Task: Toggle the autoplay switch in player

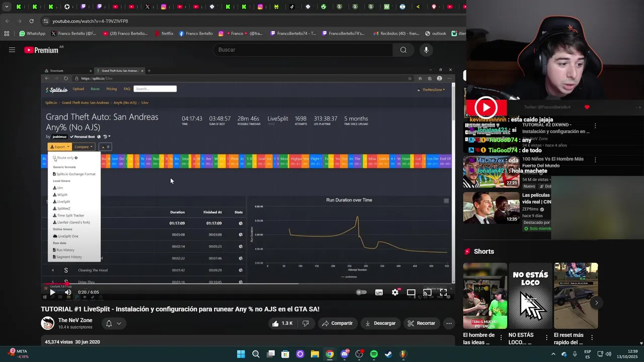Action: pyautogui.click(x=361, y=292)
